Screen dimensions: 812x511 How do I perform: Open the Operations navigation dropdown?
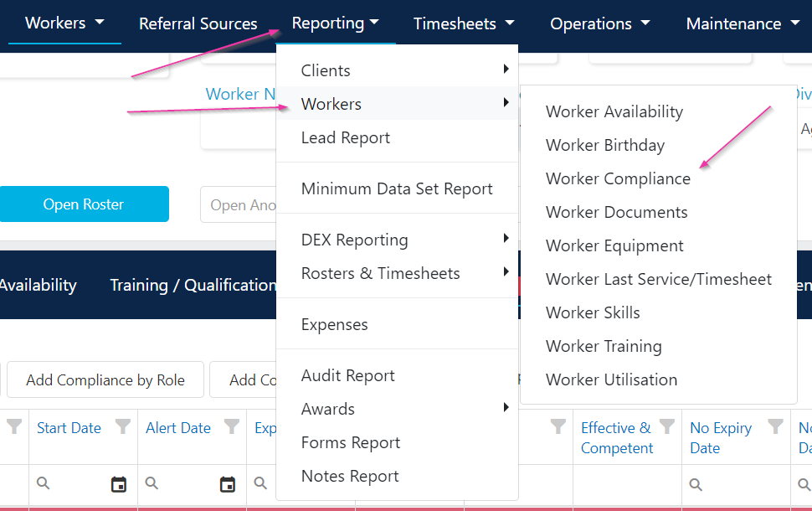pyautogui.click(x=599, y=23)
